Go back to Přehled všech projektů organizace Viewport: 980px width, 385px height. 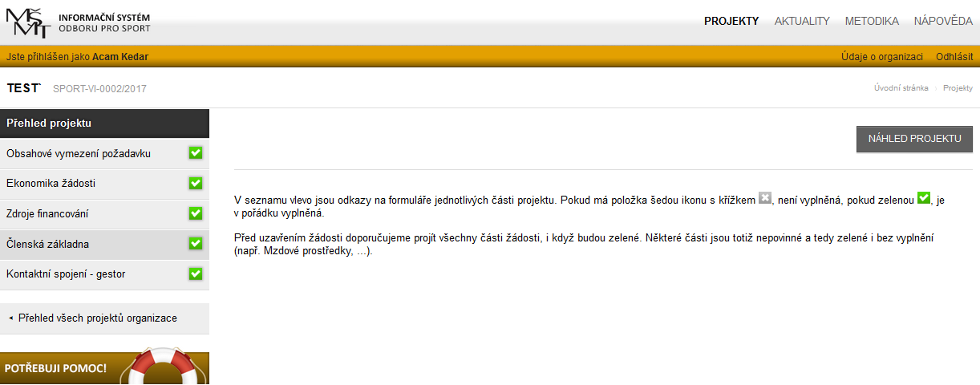pyautogui.click(x=104, y=318)
